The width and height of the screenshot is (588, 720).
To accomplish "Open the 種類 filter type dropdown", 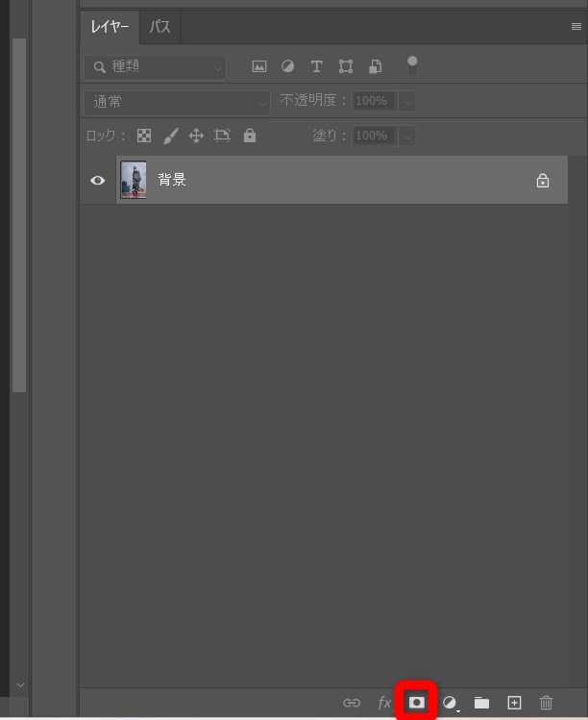I will tap(155, 67).
